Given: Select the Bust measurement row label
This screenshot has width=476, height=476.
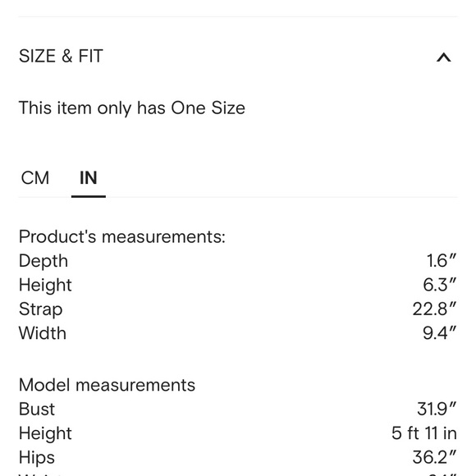Looking at the screenshot, I should 37,409.
